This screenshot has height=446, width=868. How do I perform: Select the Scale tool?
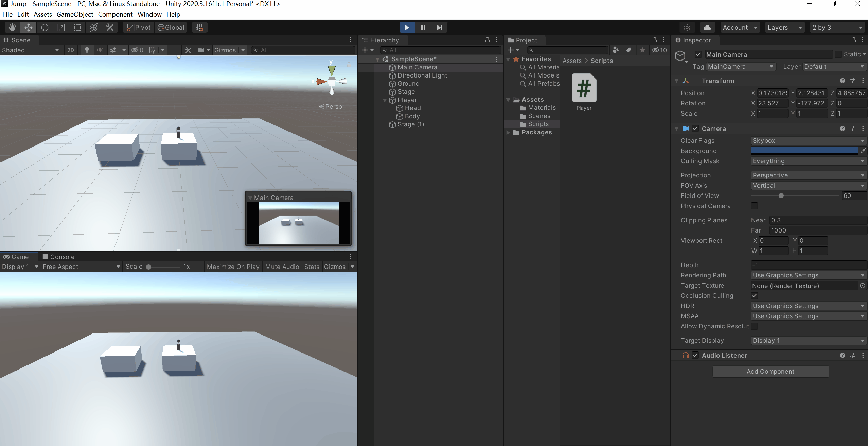(61, 28)
